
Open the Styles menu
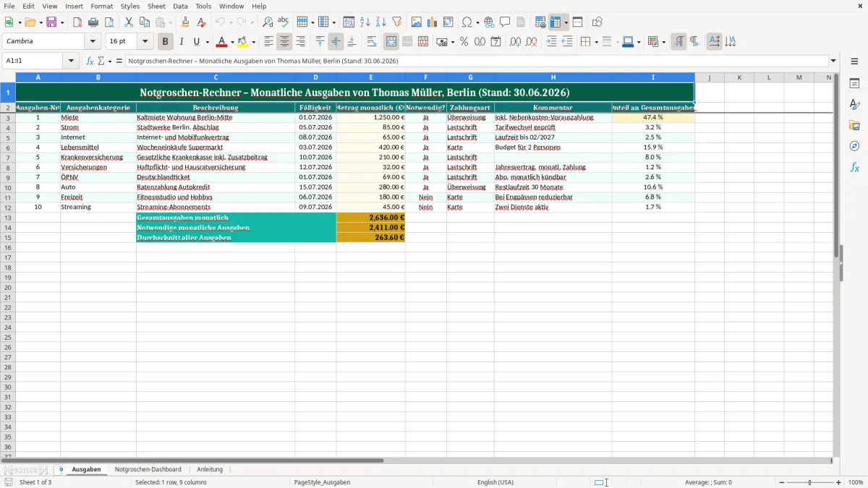tap(130, 6)
